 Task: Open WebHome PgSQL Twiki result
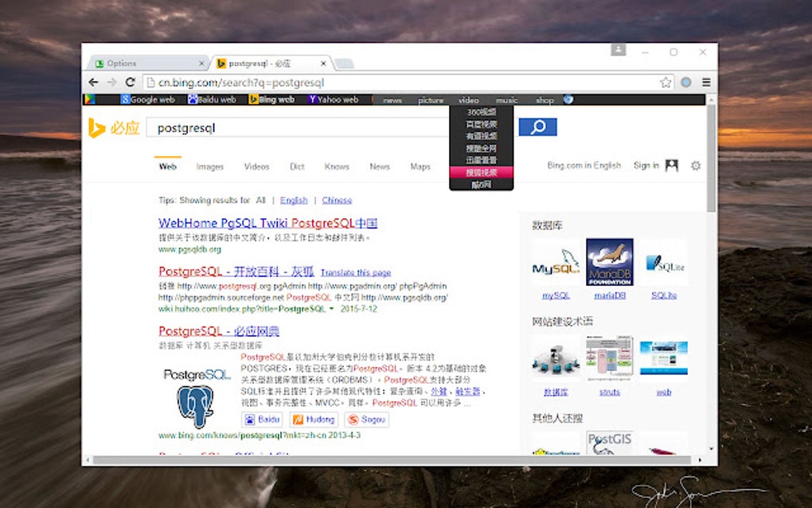click(267, 223)
